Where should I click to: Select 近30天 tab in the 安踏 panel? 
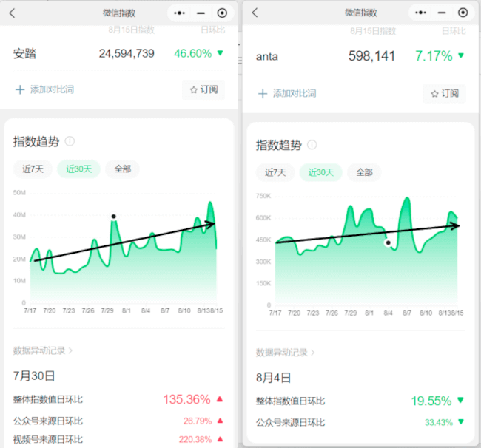[79, 169]
